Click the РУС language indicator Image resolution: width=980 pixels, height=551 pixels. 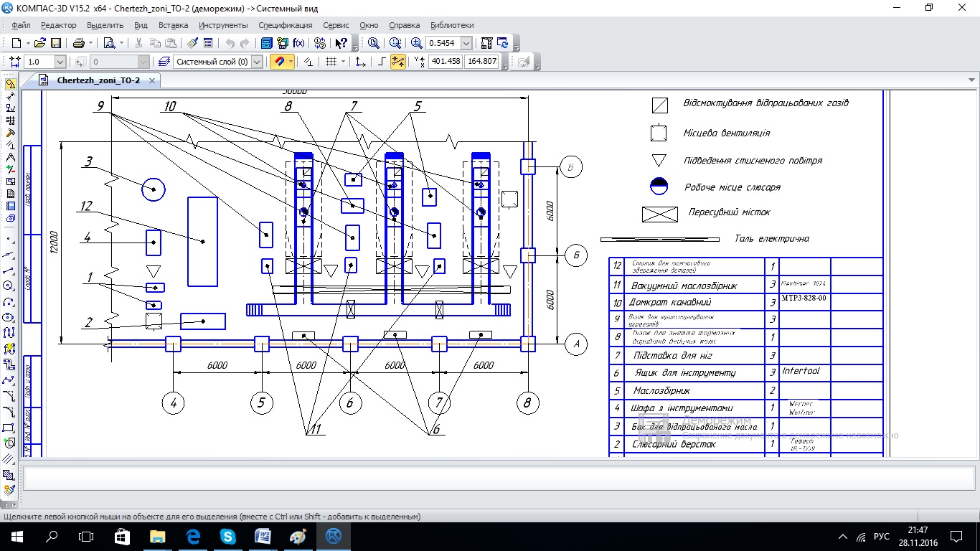[882, 537]
